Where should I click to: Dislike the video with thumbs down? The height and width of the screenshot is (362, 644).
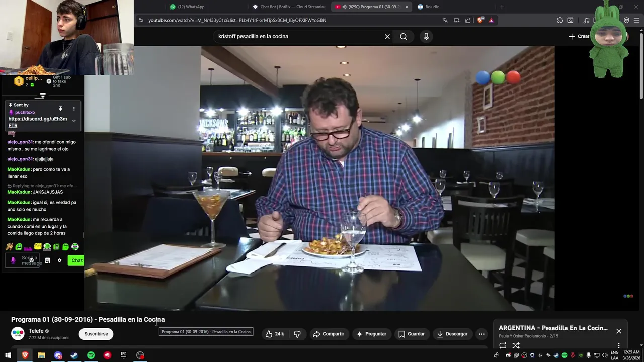point(297,334)
